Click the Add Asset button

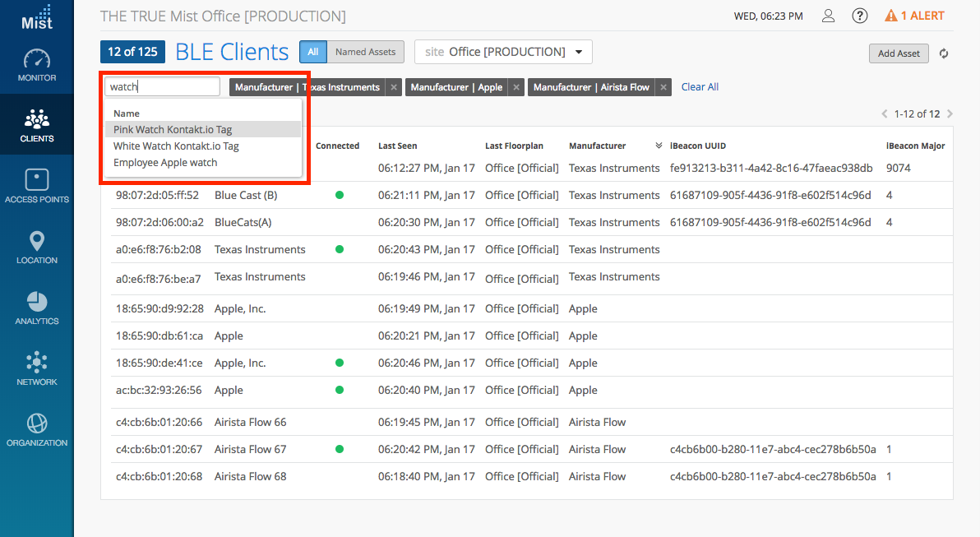899,53
